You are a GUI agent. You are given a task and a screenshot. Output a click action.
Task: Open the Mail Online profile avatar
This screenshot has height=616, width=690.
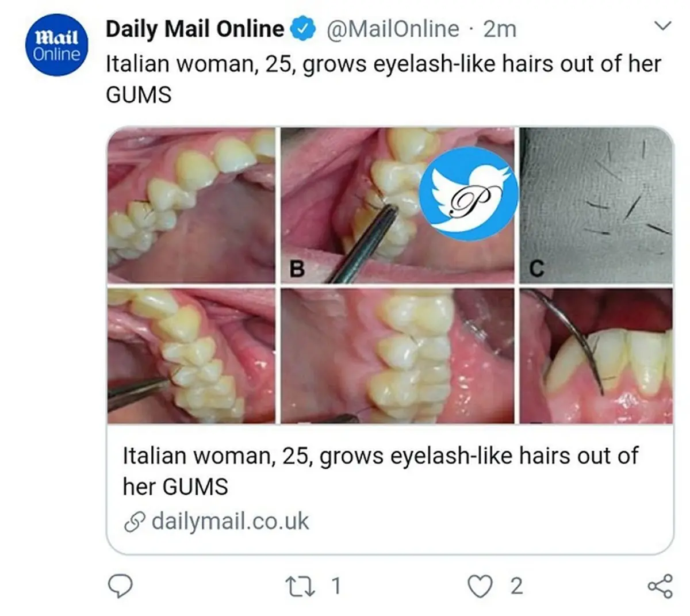57,46
